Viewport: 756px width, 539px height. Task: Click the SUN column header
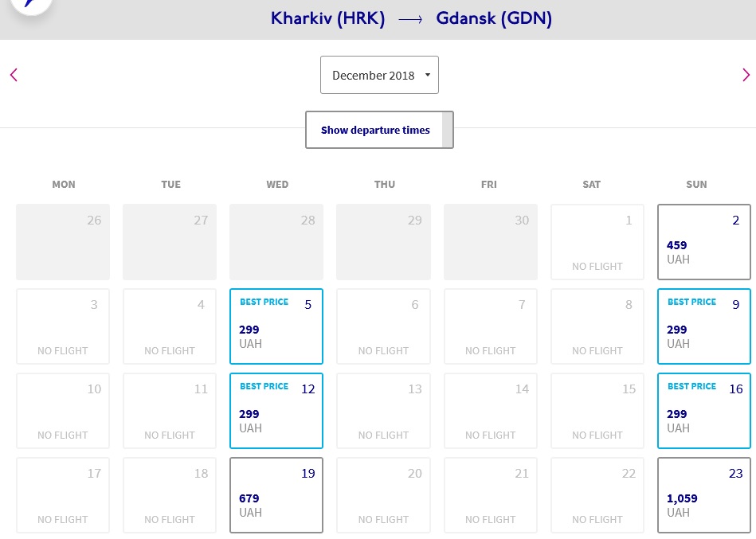pos(696,185)
